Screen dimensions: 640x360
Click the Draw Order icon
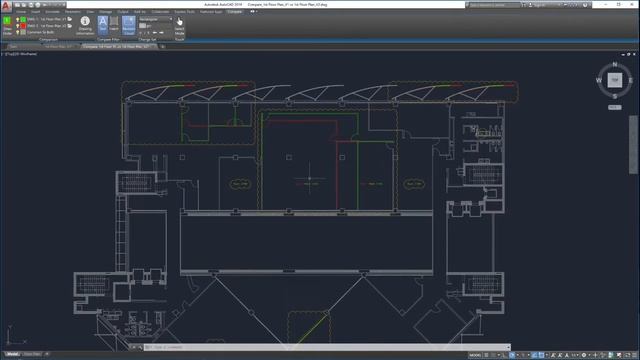pos(7,25)
